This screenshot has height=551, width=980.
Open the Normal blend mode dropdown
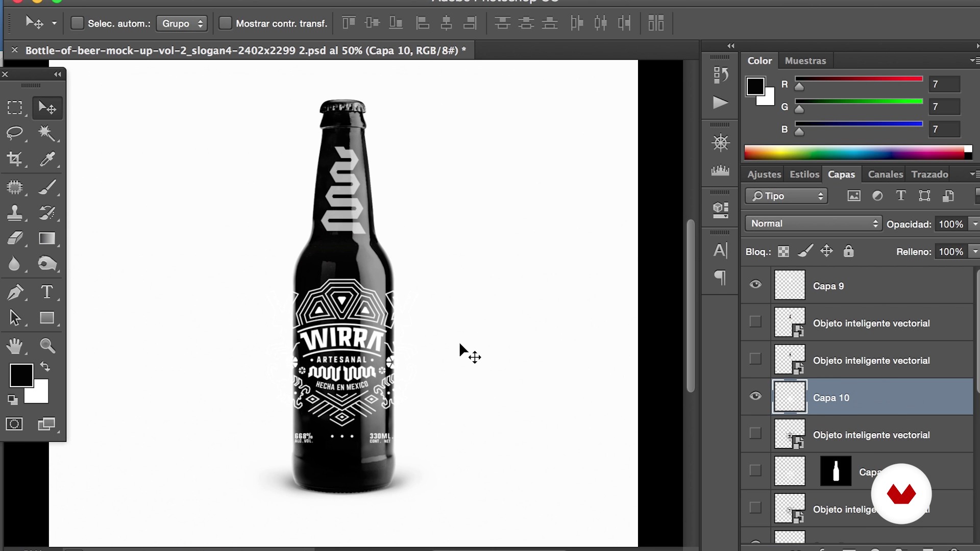click(814, 223)
